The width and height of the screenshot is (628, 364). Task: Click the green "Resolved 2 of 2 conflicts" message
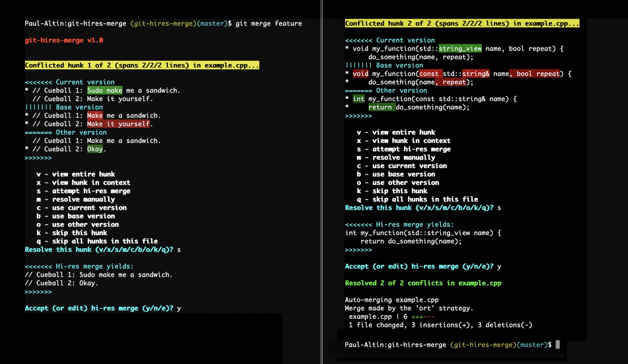coord(423,283)
